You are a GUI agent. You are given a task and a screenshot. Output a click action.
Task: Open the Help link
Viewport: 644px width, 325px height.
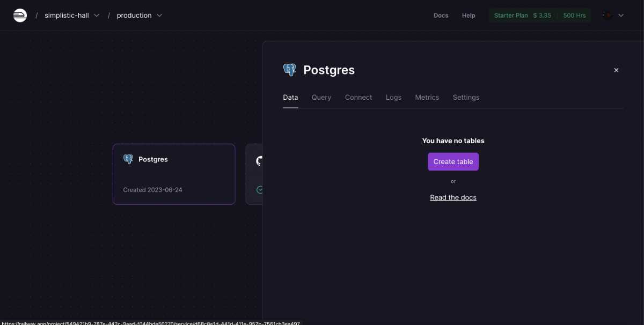469,16
